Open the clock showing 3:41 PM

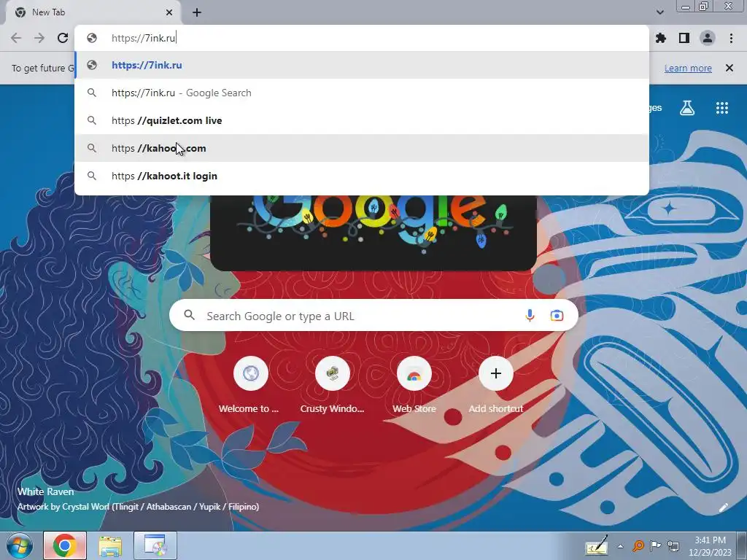[710, 545]
